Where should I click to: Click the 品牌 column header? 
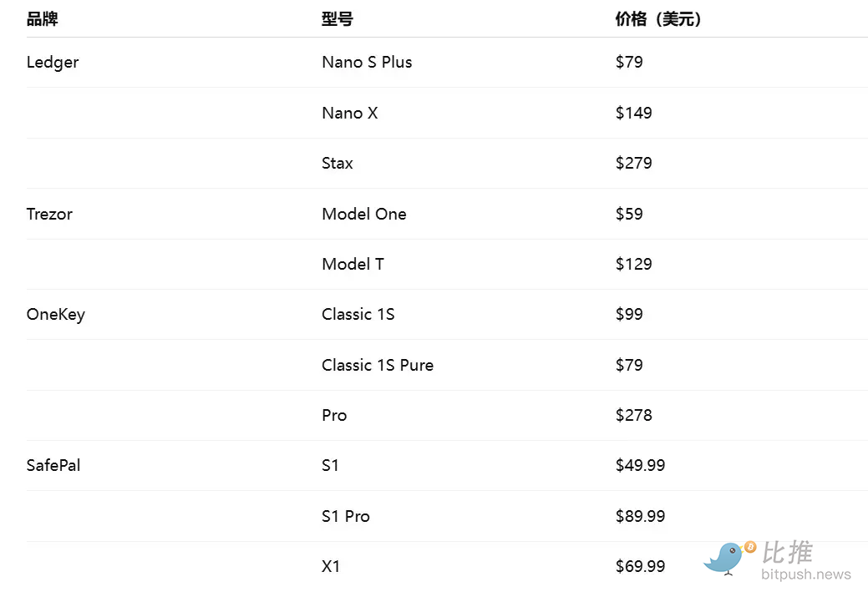tap(43, 19)
